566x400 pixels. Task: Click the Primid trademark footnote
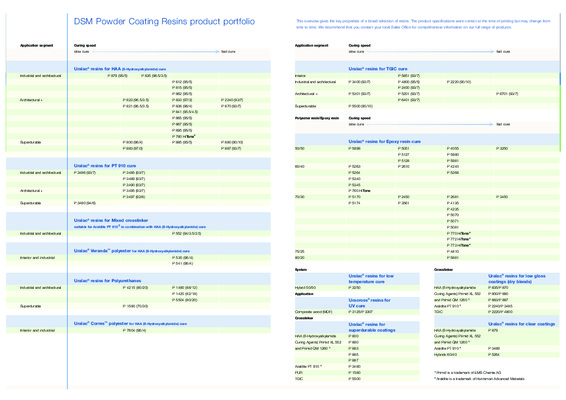tap(467, 373)
